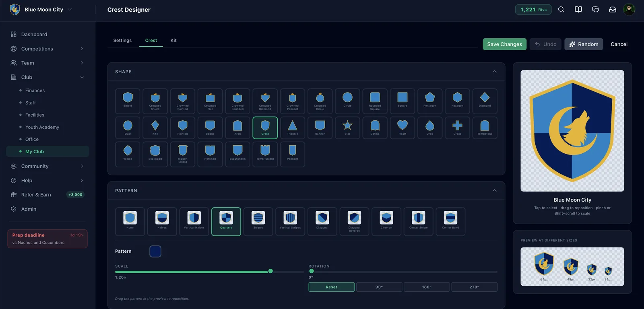The height and width of the screenshot is (309, 644).
Task: Open the inbox tray icon
Action: click(613, 10)
